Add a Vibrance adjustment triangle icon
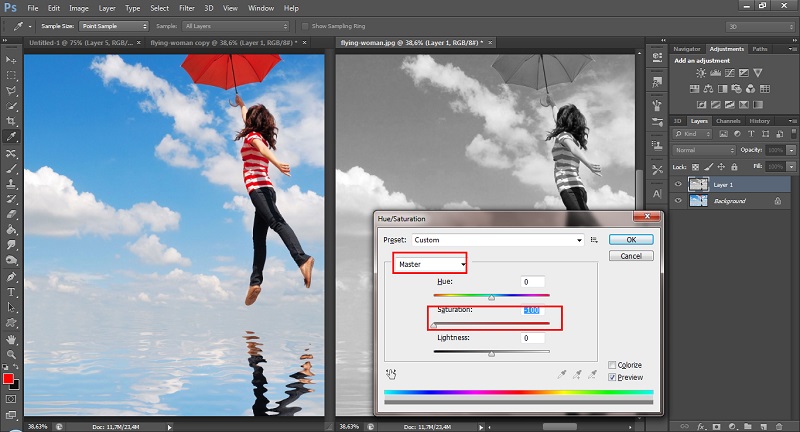 (x=758, y=73)
